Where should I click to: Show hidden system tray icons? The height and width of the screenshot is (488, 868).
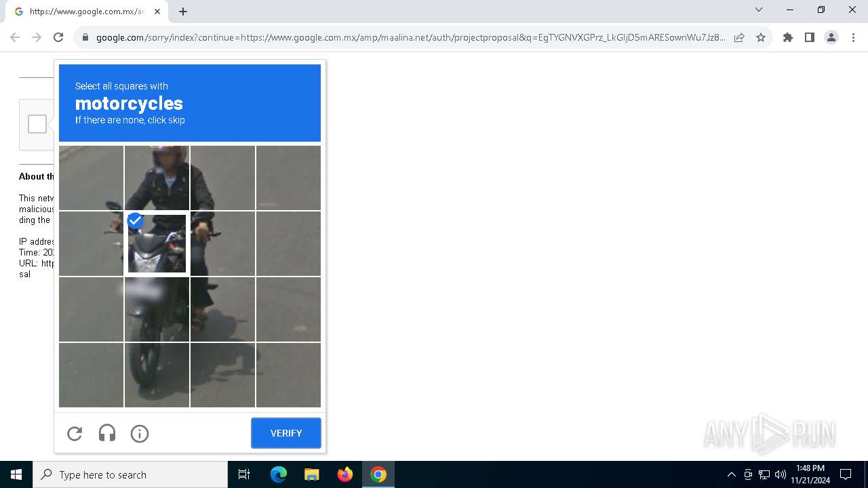(x=731, y=474)
